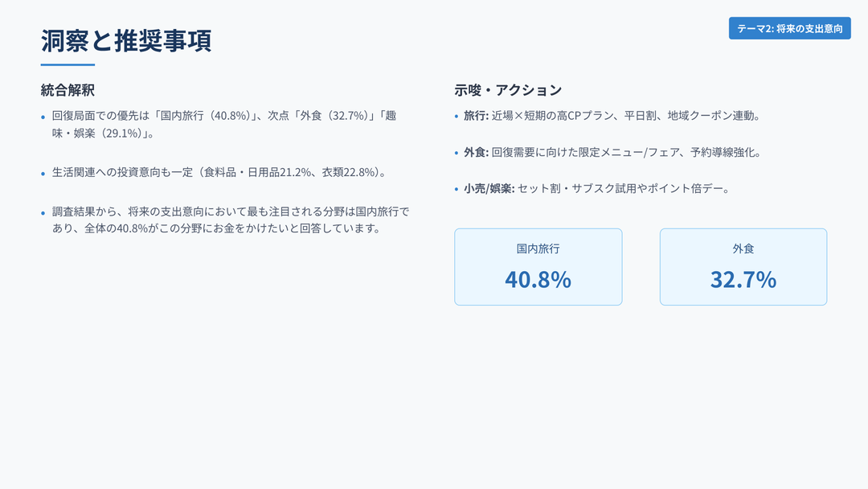This screenshot has width=868, height=489.
Task: Click the bold 外食: label in actions list
Action: tap(476, 152)
